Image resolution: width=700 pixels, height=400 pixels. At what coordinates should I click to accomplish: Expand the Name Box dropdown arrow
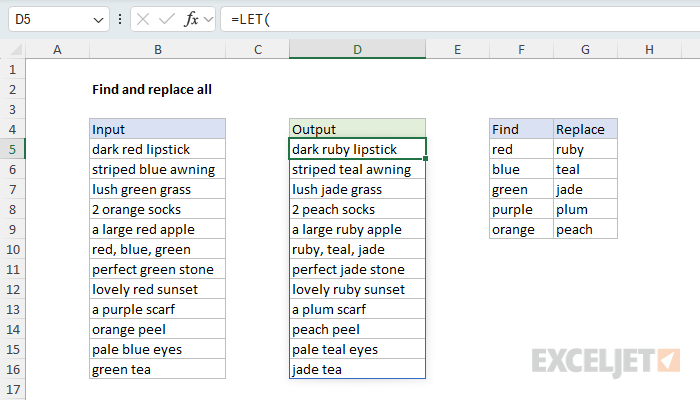tap(97, 19)
